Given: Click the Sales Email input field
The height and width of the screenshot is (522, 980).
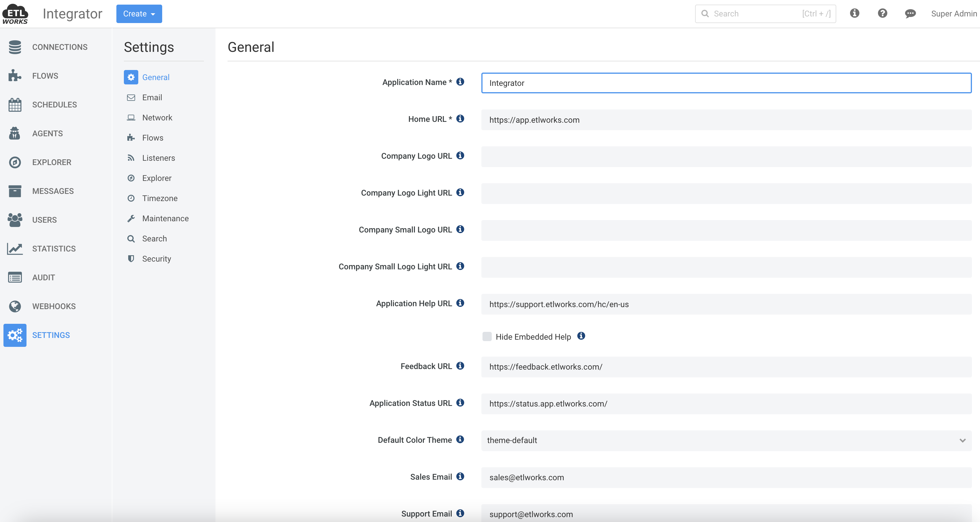Looking at the screenshot, I should [726, 477].
